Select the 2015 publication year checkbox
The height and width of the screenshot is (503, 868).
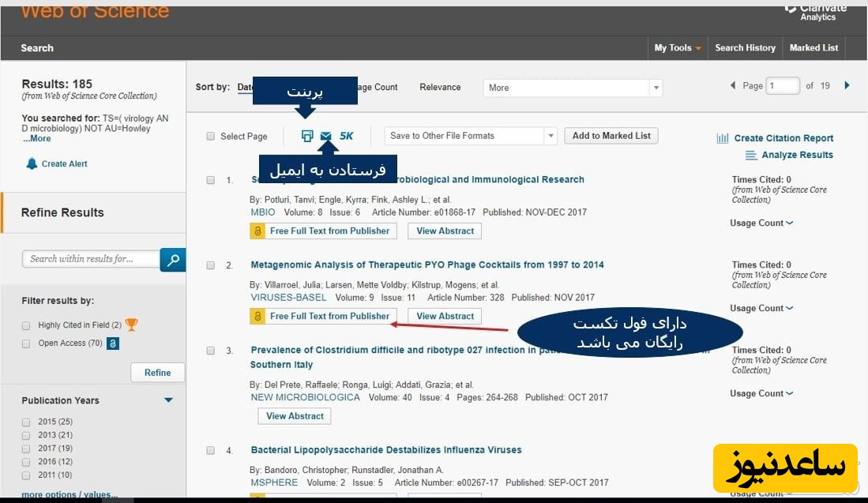(x=26, y=421)
